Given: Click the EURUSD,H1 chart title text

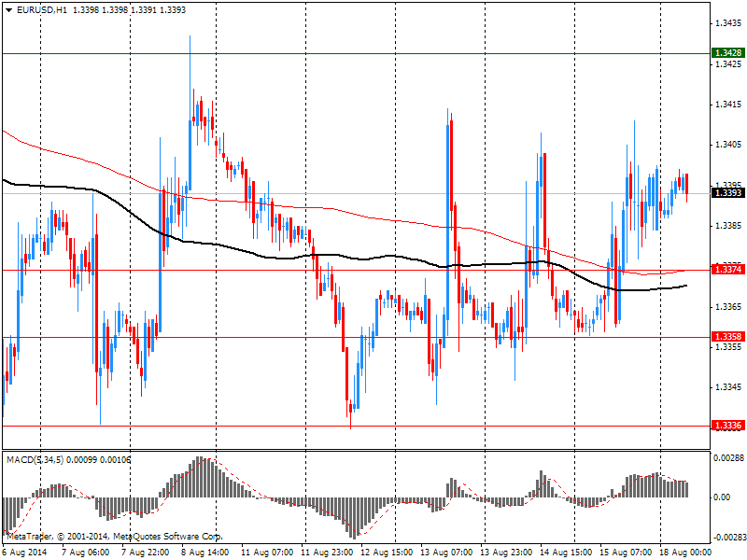Looking at the screenshot, I should (42, 10).
